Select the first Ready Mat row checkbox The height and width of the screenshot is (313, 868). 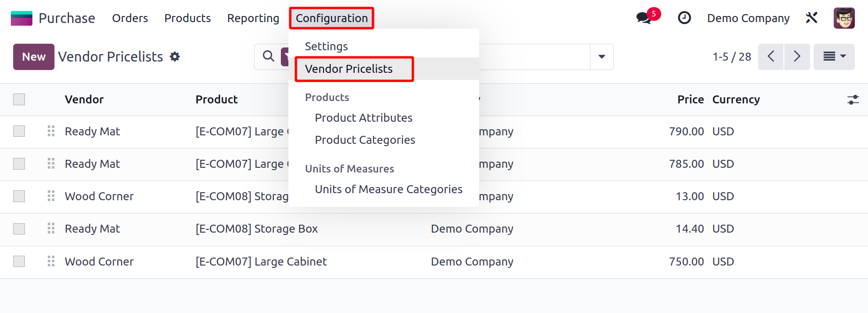point(19,131)
